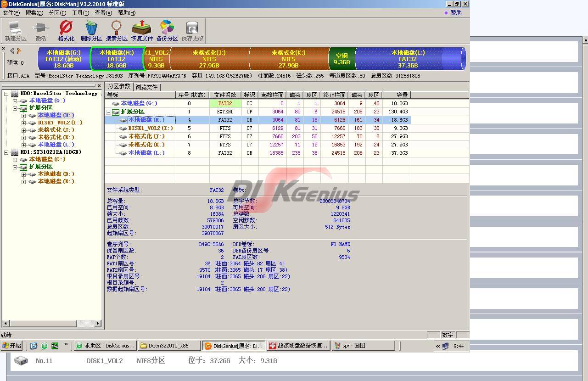Select H: FAT32 partition block in disk map
This screenshot has height=381, width=588.
tap(117, 59)
